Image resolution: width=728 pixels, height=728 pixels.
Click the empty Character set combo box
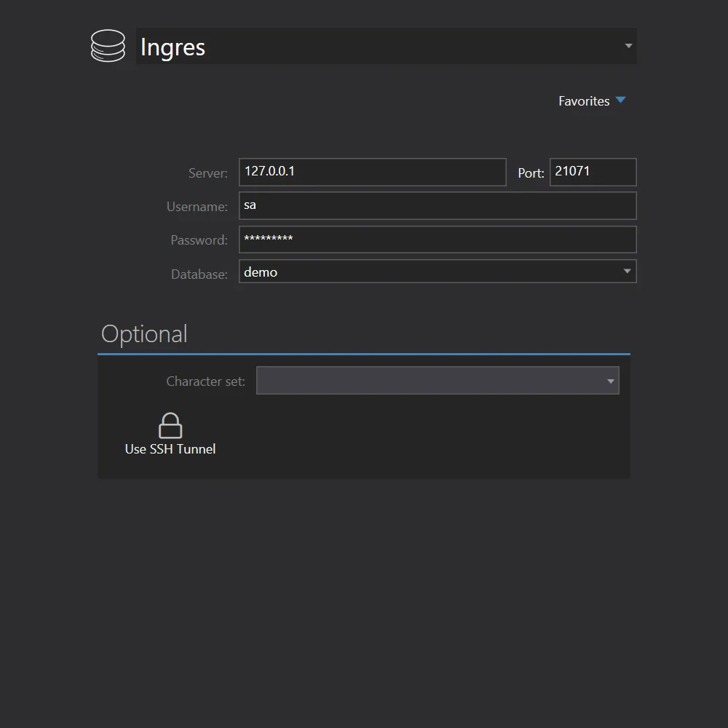point(430,381)
